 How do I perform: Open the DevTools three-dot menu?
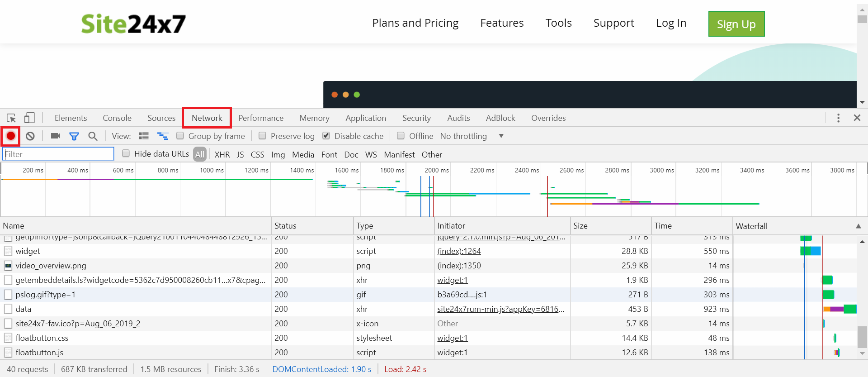pyautogui.click(x=838, y=118)
